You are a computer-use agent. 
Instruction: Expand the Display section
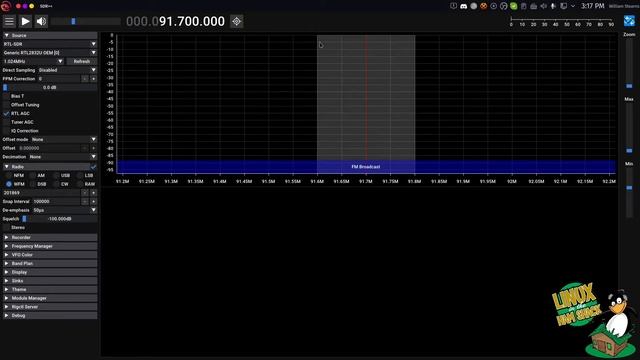pos(50,272)
